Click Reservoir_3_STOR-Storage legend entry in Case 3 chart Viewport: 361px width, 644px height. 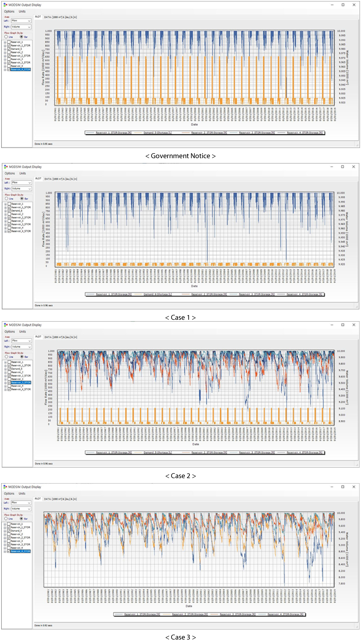(233, 614)
